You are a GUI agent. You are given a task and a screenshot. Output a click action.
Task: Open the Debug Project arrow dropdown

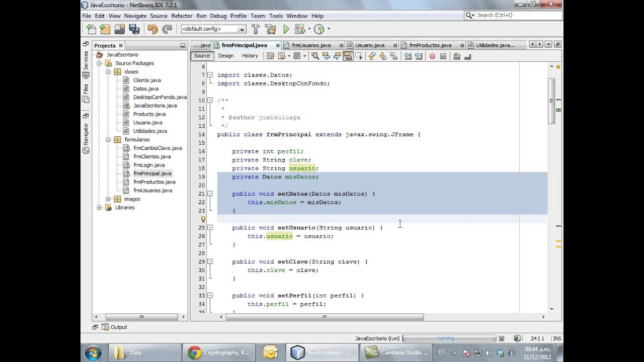coord(309,29)
